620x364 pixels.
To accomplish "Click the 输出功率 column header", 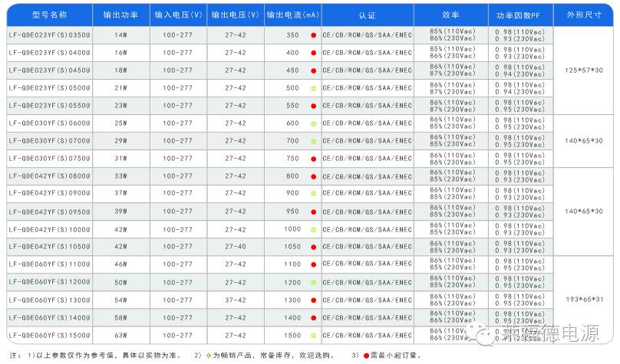I will (x=120, y=15).
